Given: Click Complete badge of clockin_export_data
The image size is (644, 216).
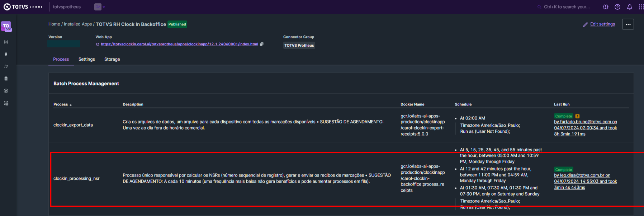Looking at the screenshot, I should click(564, 116).
